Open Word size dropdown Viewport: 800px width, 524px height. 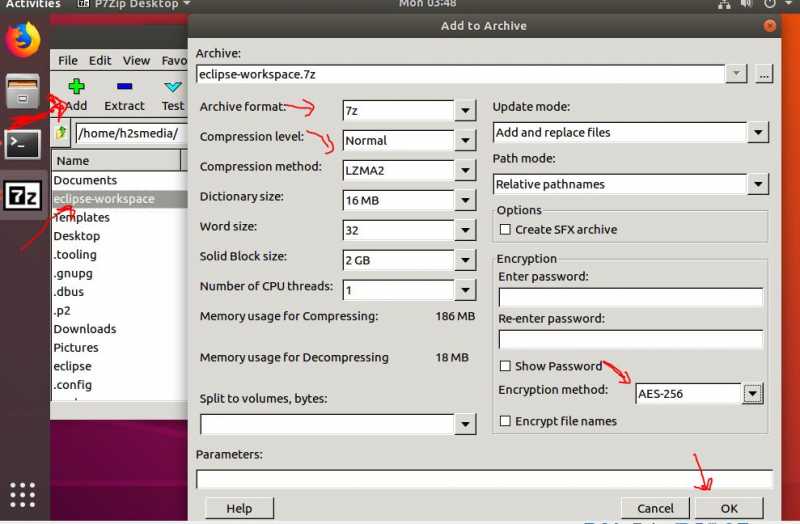tap(465, 230)
